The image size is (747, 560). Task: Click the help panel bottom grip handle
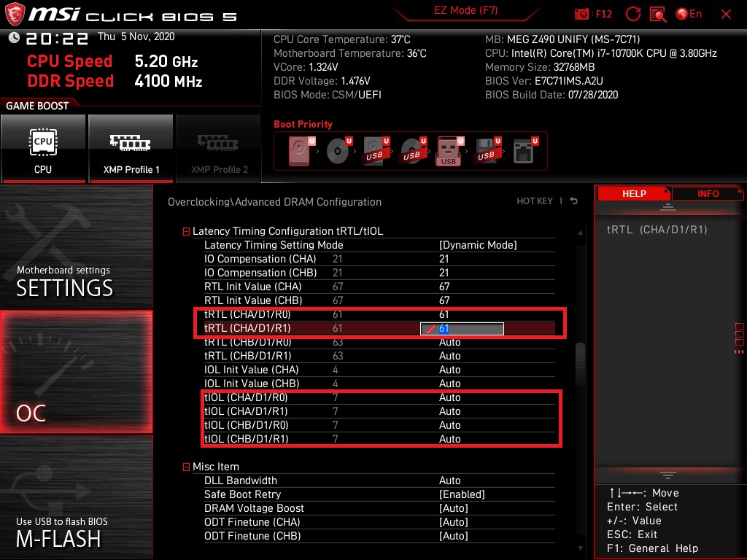tap(668, 475)
